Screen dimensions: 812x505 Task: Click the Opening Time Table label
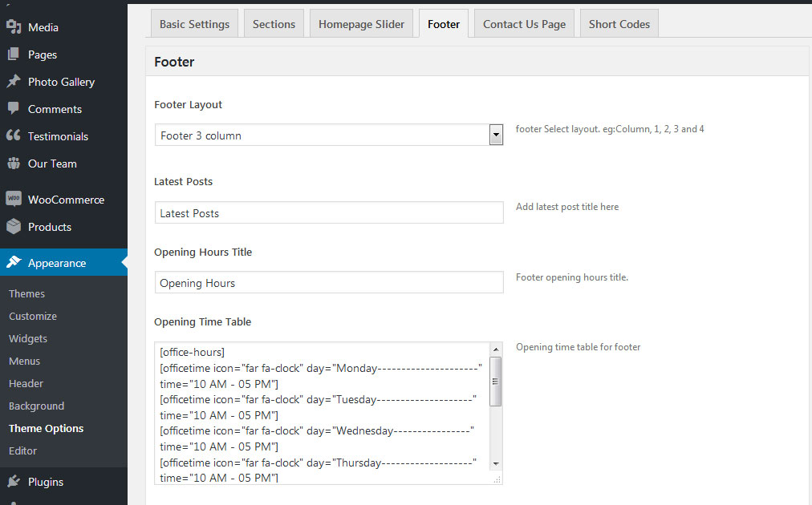pyautogui.click(x=202, y=321)
